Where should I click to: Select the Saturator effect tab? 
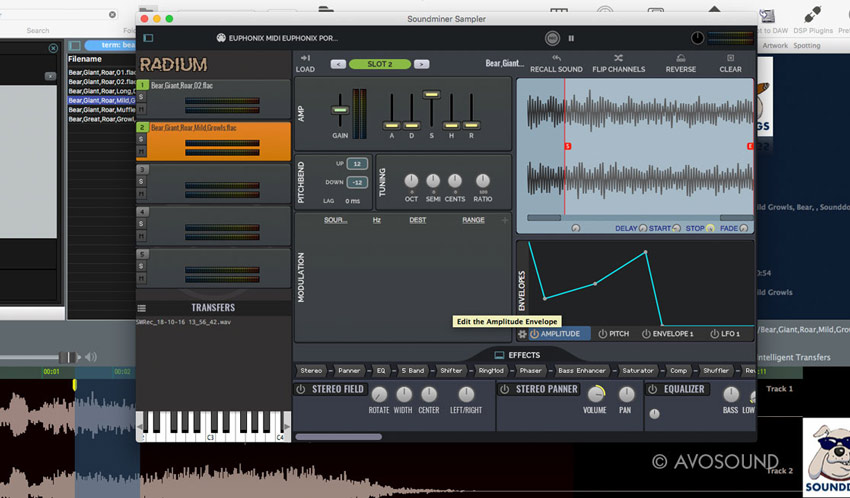pyautogui.click(x=638, y=371)
